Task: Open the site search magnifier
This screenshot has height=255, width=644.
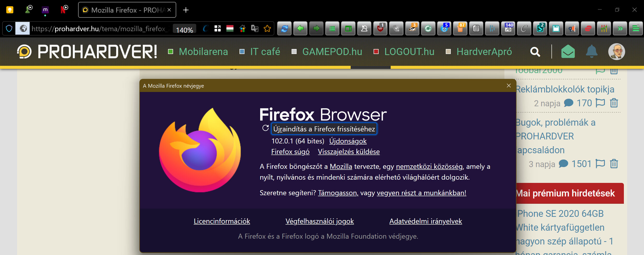Action: (535, 52)
